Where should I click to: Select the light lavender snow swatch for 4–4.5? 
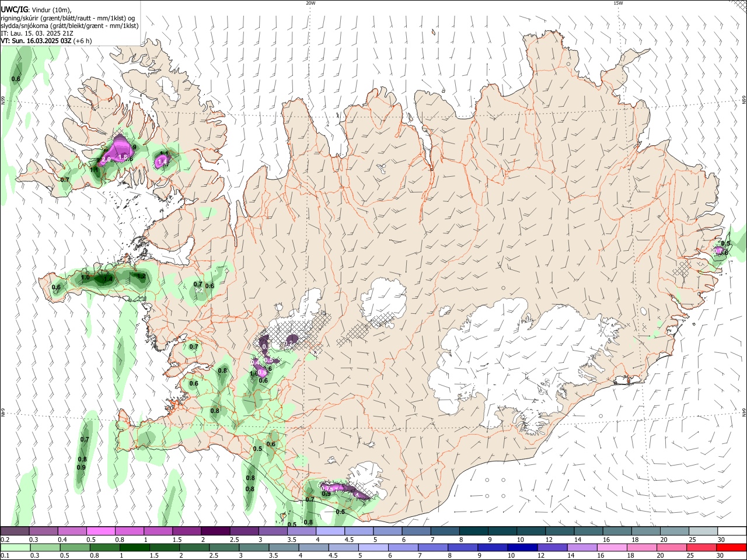point(330,531)
